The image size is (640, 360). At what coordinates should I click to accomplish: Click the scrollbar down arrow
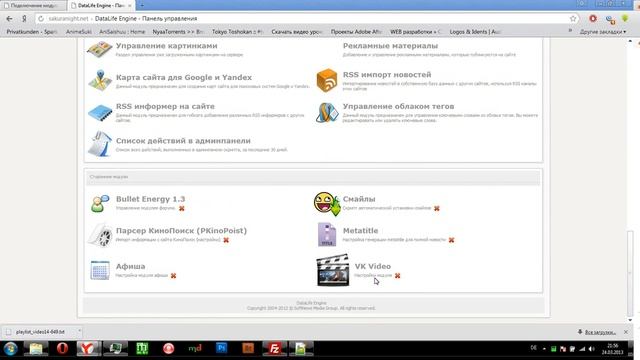tap(631, 320)
